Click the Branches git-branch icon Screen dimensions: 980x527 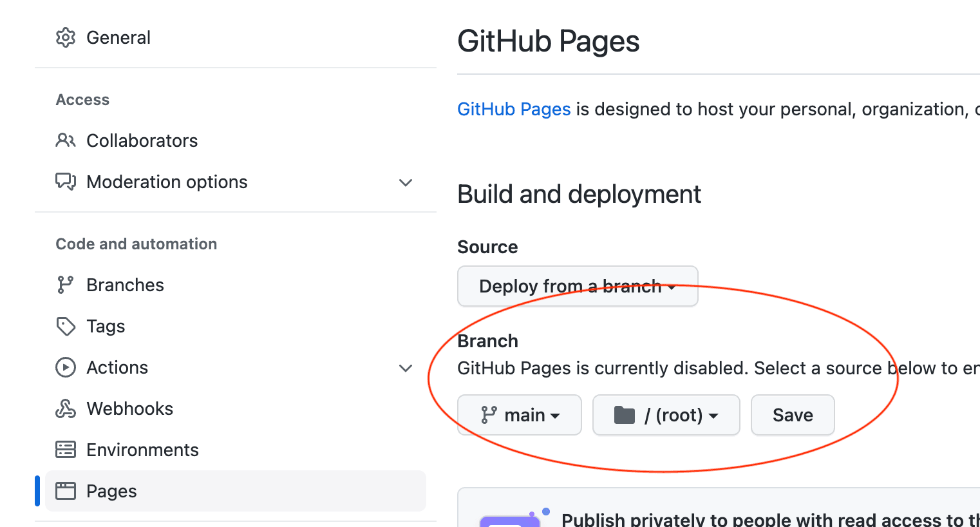pyautogui.click(x=66, y=285)
